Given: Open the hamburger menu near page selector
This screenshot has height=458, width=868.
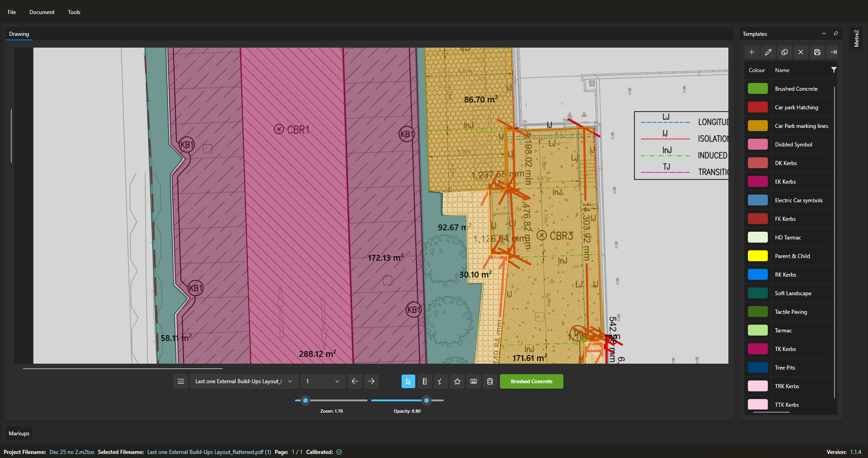Looking at the screenshot, I should click(x=180, y=381).
